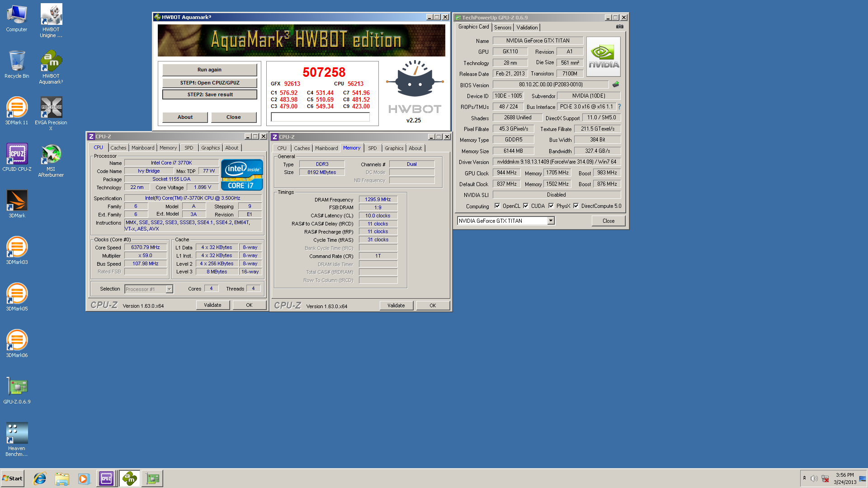Click STEP1: Open CPUZ/GPUZ button
This screenshot has width=868, height=488.
[x=210, y=83]
